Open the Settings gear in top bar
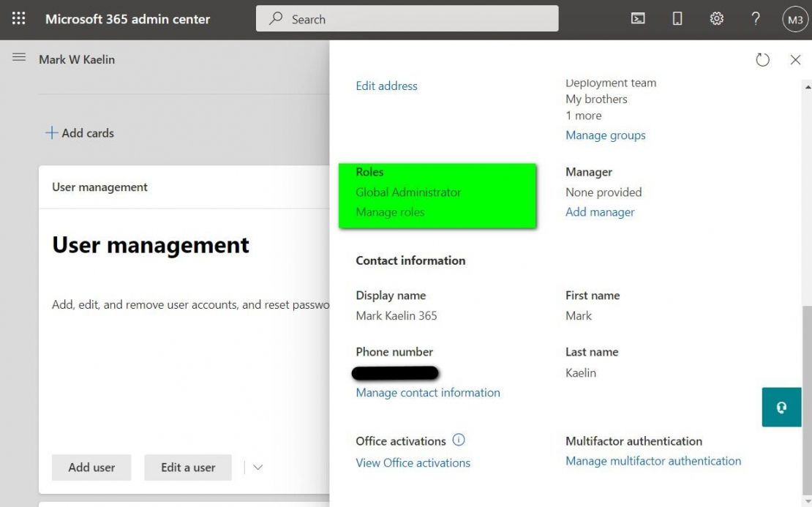The image size is (812, 507). (x=716, y=18)
